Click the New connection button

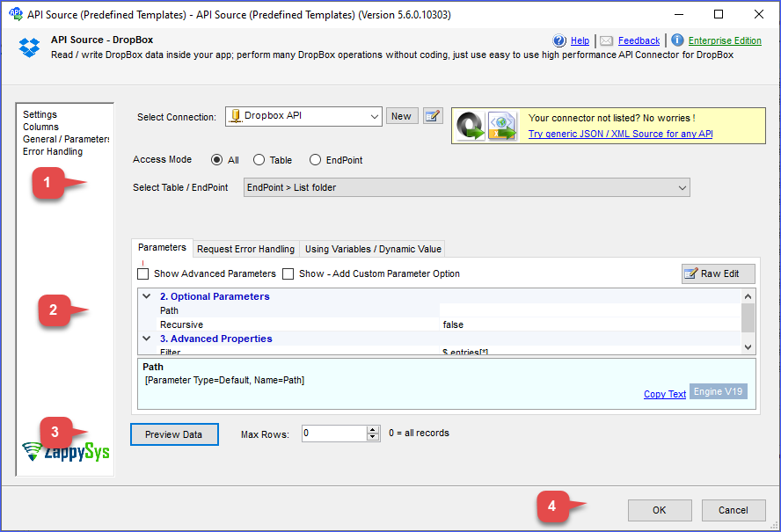(402, 116)
